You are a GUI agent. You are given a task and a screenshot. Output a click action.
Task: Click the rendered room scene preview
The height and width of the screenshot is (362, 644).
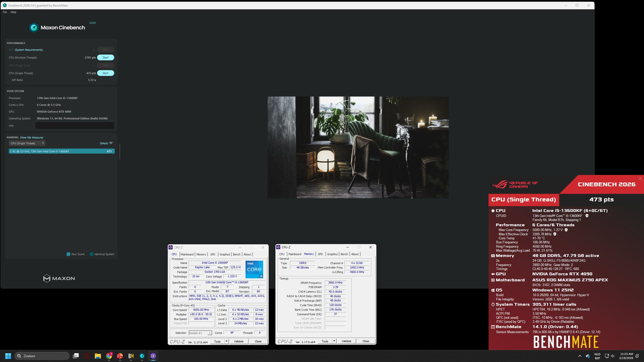(x=358, y=147)
